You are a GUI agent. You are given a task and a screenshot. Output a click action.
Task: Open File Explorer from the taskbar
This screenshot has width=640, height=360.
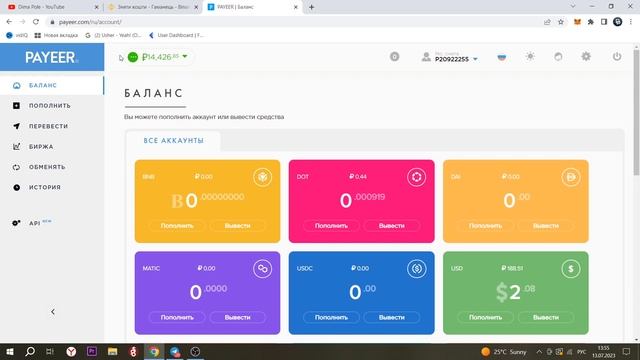tap(112, 351)
